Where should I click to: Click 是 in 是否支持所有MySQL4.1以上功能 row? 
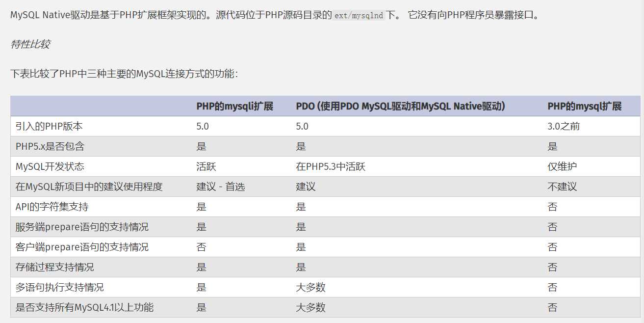201,307
